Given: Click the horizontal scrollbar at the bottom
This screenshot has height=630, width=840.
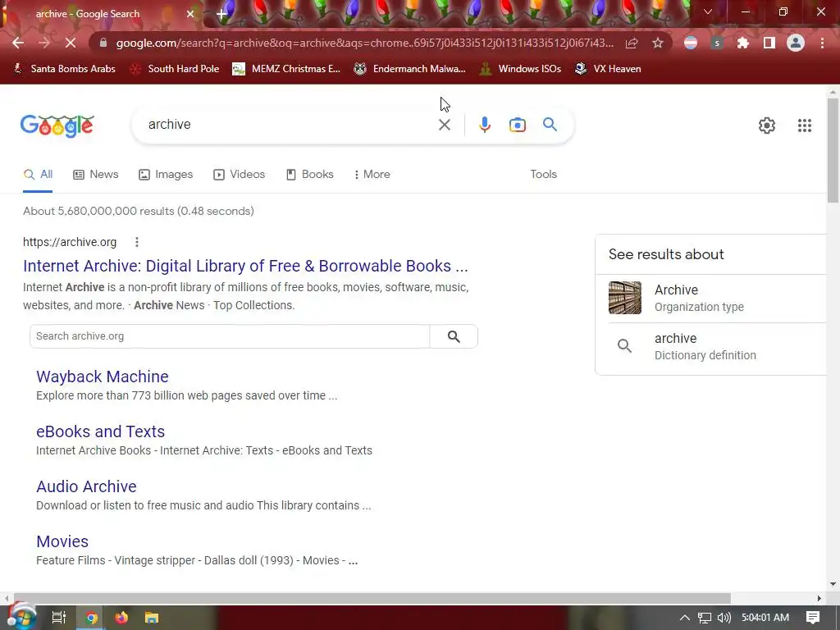Looking at the screenshot, I should (x=372, y=598).
